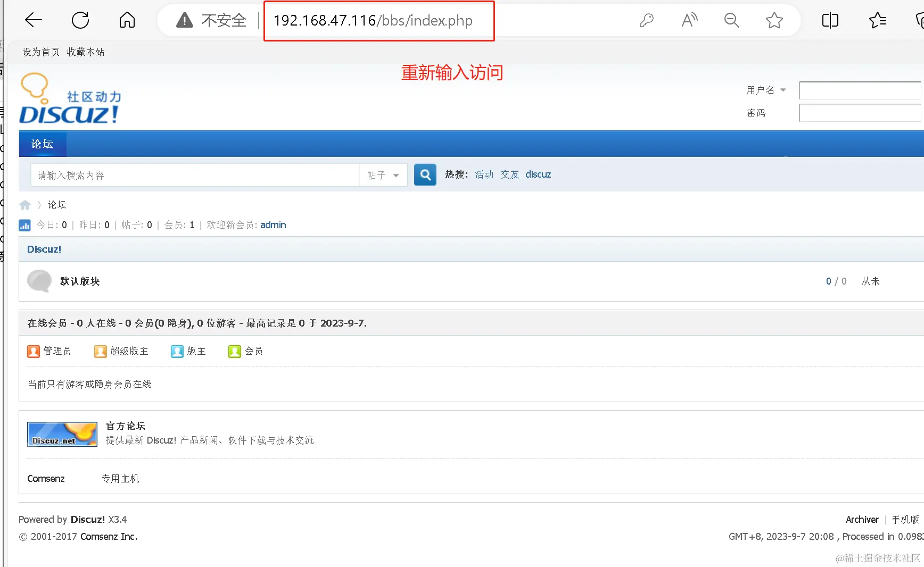Image resolution: width=924 pixels, height=567 pixels.
Task: Open the 默认版块 forum
Action: click(x=80, y=281)
